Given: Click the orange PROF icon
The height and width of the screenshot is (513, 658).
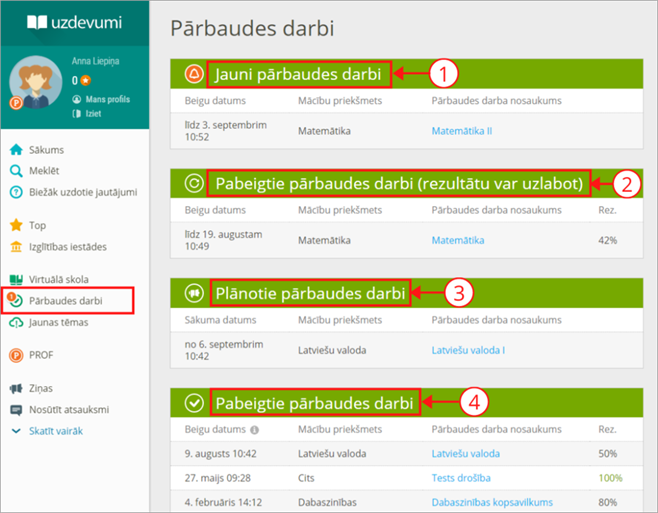Looking at the screenshot, I should coord(15,355).
